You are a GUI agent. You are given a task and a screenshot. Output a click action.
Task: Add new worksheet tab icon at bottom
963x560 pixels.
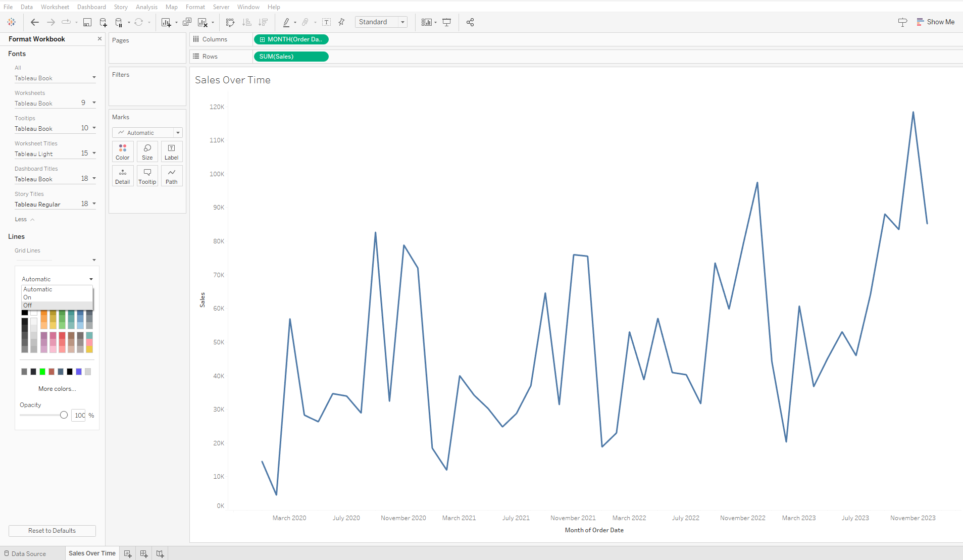128,553
